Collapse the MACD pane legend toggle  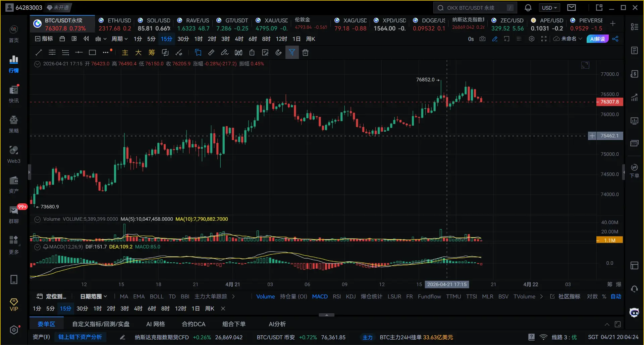coord(38,247)
